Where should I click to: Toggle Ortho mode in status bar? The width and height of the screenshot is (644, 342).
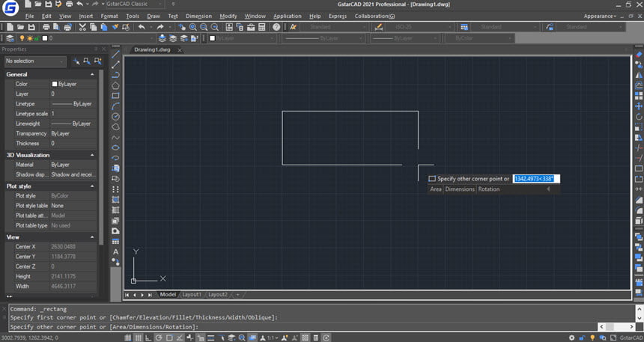[x=149, y=338]
